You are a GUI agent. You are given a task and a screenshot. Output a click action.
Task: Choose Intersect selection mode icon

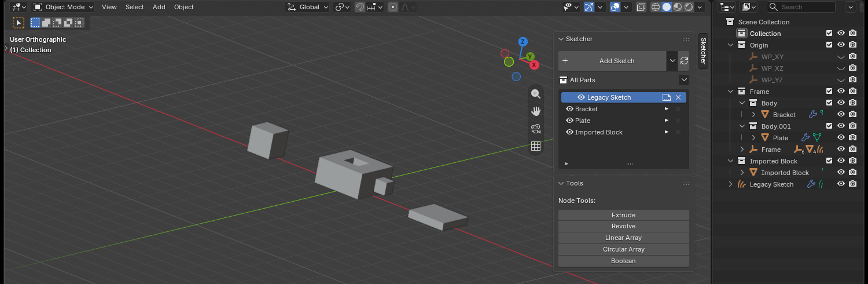point(79,23)
